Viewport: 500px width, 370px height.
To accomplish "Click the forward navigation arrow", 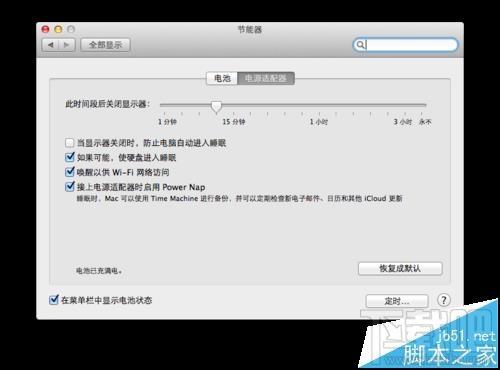I will click(67, 45).
